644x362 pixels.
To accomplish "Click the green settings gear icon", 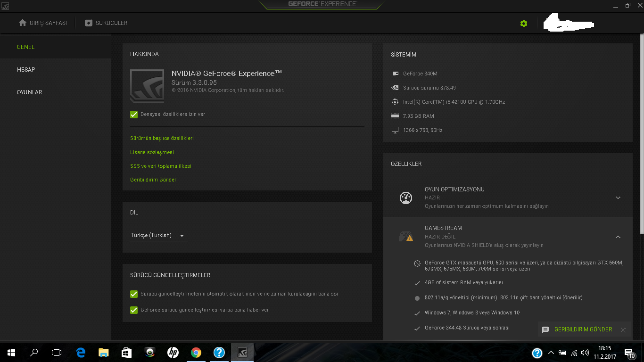I will pos(523,23).
